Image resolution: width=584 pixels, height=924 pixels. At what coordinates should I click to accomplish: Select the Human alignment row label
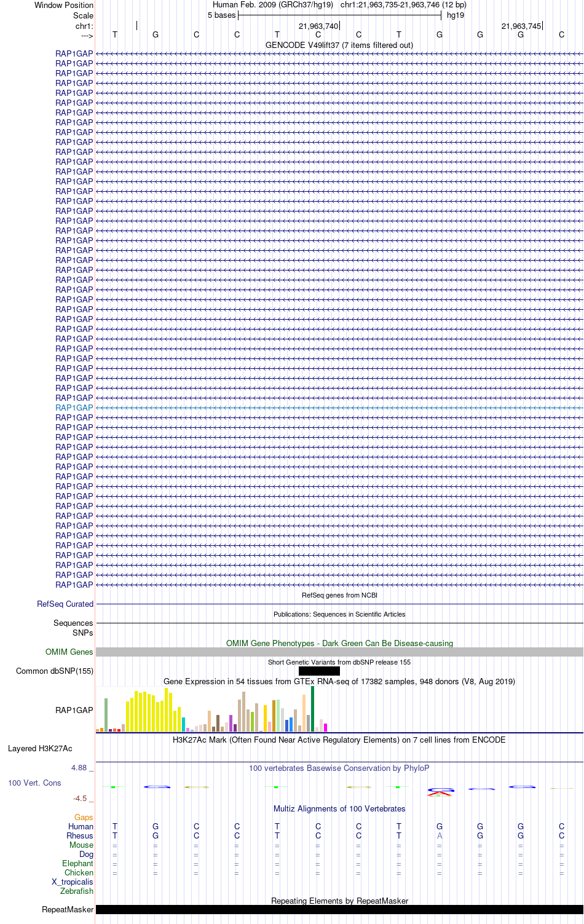81,826
